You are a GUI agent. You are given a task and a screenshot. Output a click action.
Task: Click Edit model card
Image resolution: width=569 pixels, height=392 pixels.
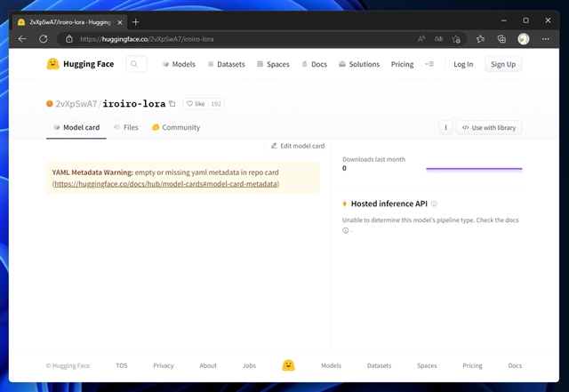(x=298, y=146)
